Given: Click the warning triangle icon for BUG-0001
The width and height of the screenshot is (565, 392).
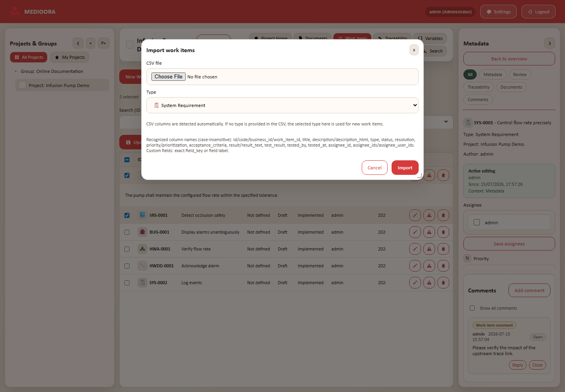Looking at the screenshot, I should (x=429, y=232).
